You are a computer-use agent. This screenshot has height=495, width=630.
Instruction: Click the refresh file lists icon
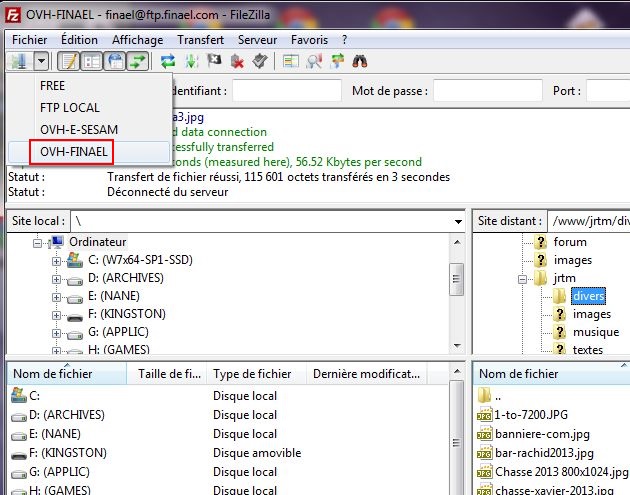pos(168,61)
